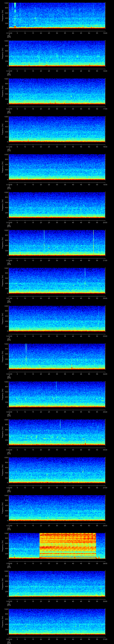Click the red broadband noise block in the 0:28:00 spectrogram

(x=68, y=546)
